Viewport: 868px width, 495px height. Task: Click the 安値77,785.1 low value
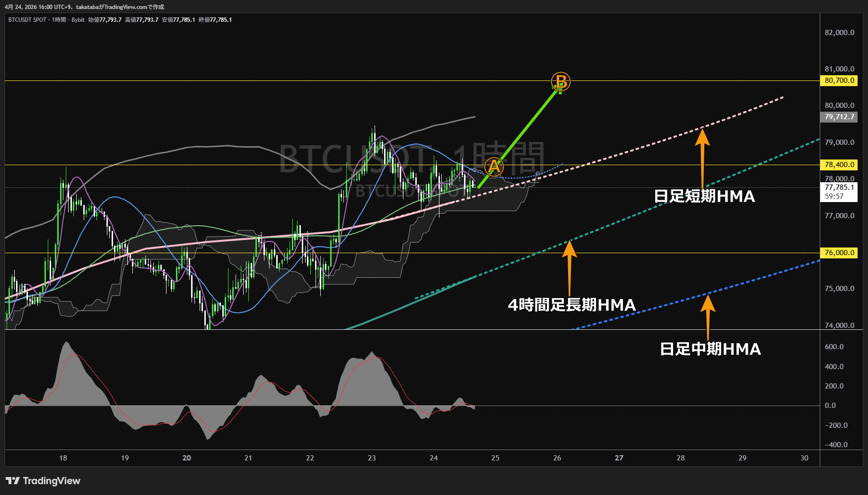tap(178, 20)
